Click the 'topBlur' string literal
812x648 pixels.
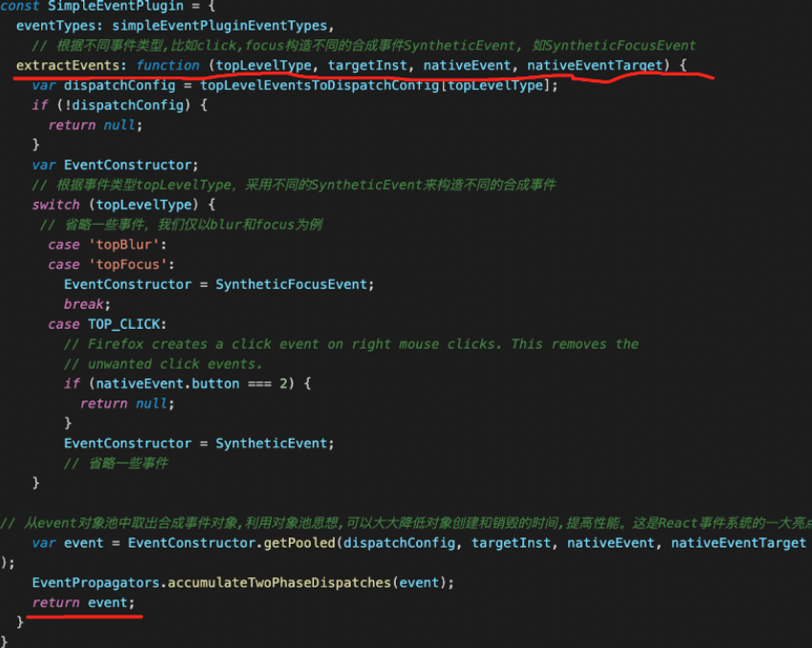[x=123, y=245]
